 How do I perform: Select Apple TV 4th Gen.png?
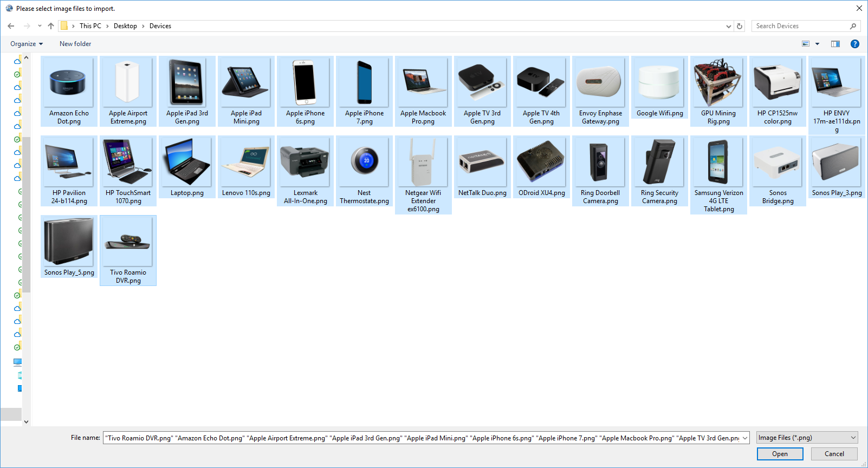[541, 91]
